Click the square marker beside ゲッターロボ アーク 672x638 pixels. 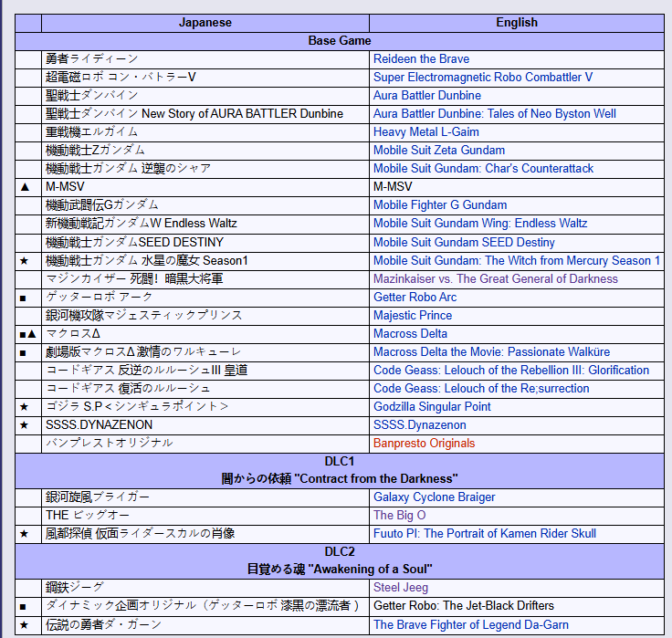click(x=23, y=298)
